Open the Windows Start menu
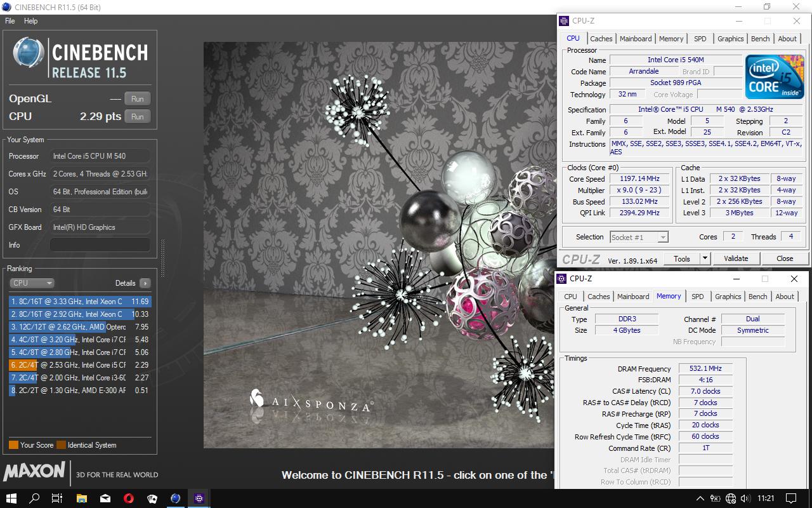 (12, 498)
